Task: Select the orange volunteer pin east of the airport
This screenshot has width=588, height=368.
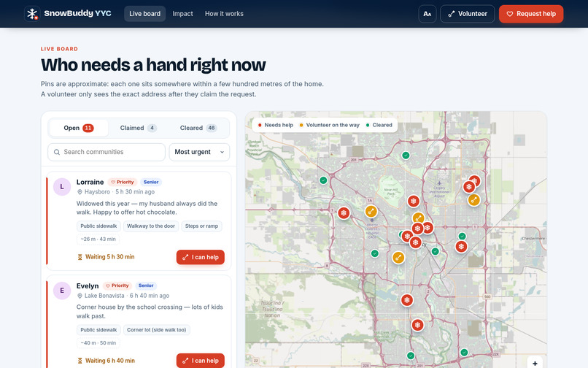Action: click(474, 200)
